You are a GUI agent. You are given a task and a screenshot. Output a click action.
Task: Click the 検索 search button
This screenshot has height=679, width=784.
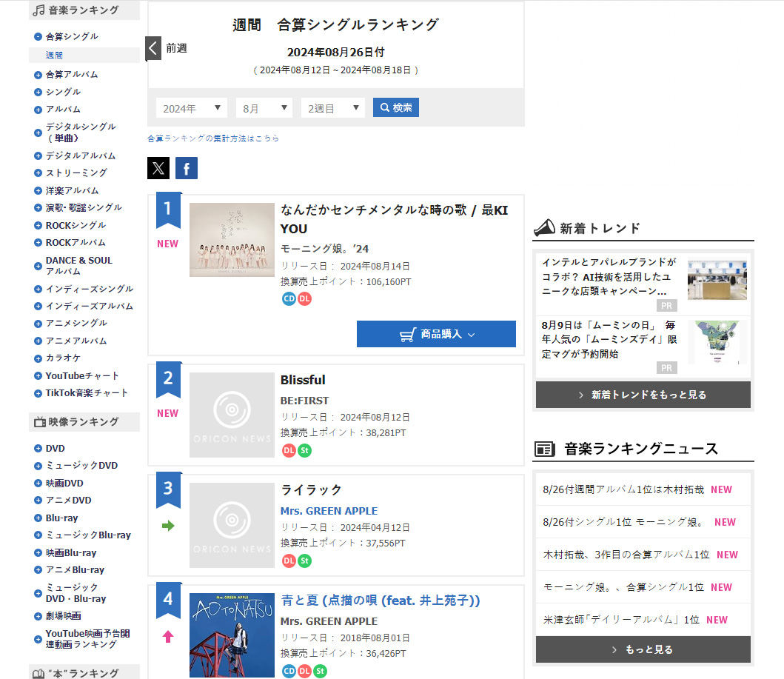(x=396, y=107)
